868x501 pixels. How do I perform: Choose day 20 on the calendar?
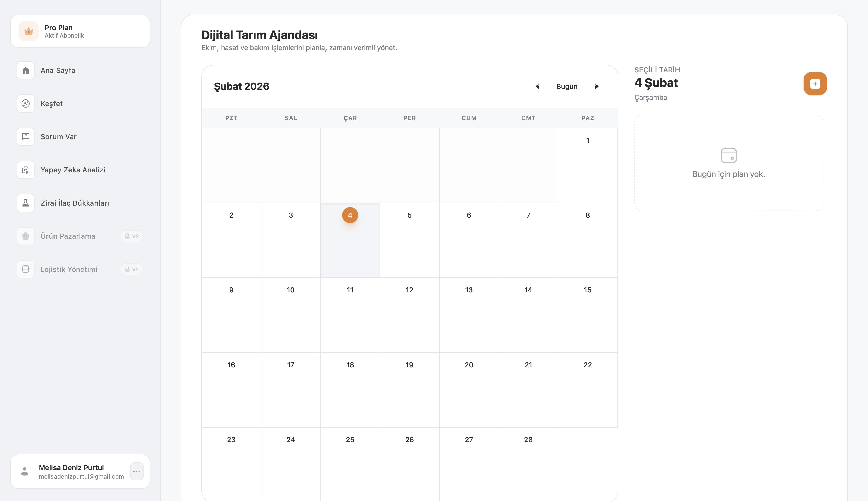point(469,365)
